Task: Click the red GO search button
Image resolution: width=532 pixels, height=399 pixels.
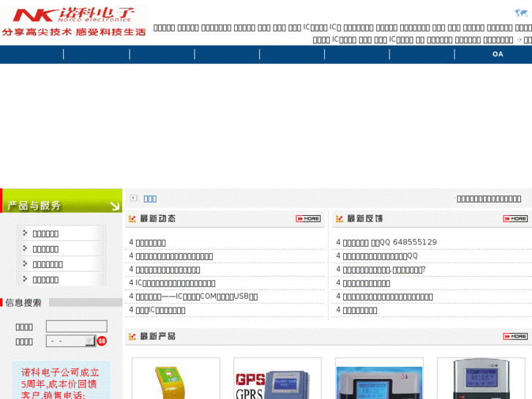Action: point(102,341)
